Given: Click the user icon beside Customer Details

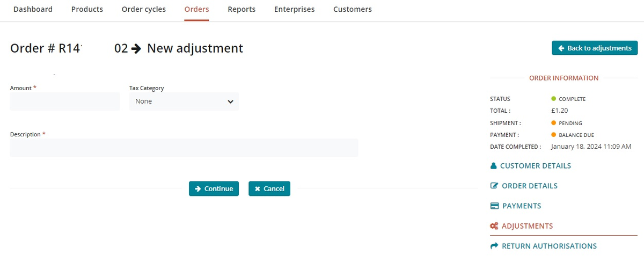Looking at the screenshot, I should click(x=494, y=166).
